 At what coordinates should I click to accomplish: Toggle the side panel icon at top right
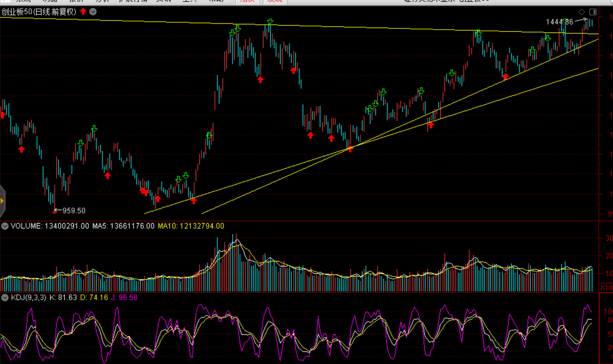[593, 12]
